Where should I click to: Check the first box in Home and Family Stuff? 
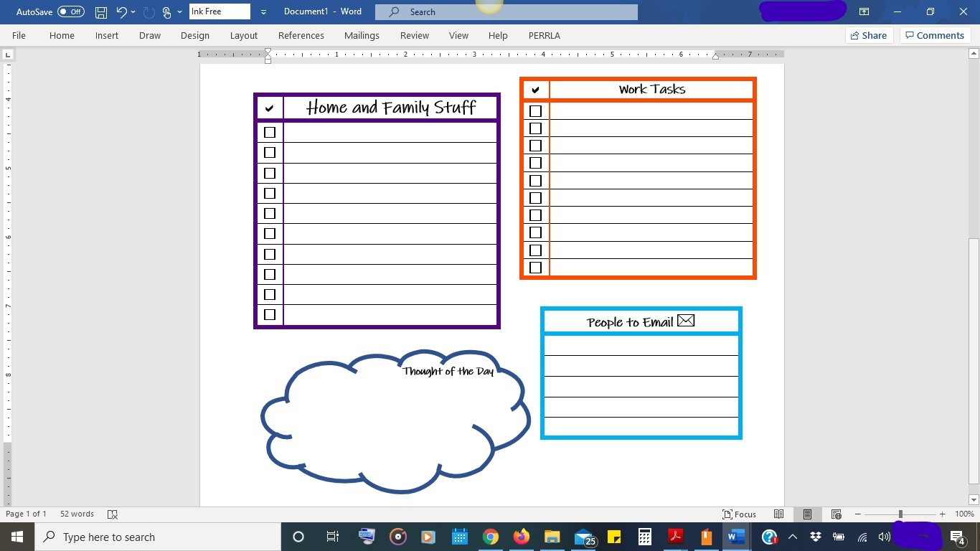point(270,132)
